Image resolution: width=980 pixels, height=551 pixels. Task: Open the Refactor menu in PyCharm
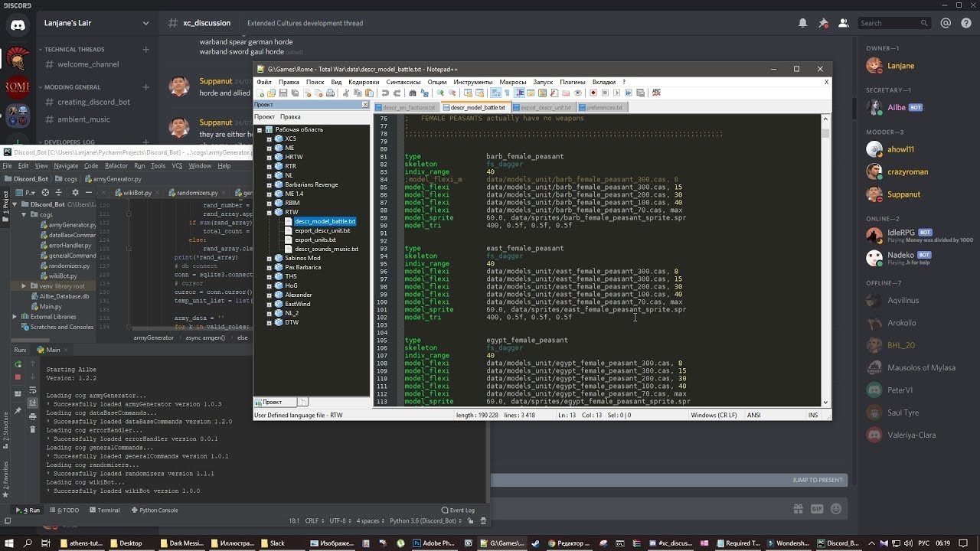pos(116,166)
